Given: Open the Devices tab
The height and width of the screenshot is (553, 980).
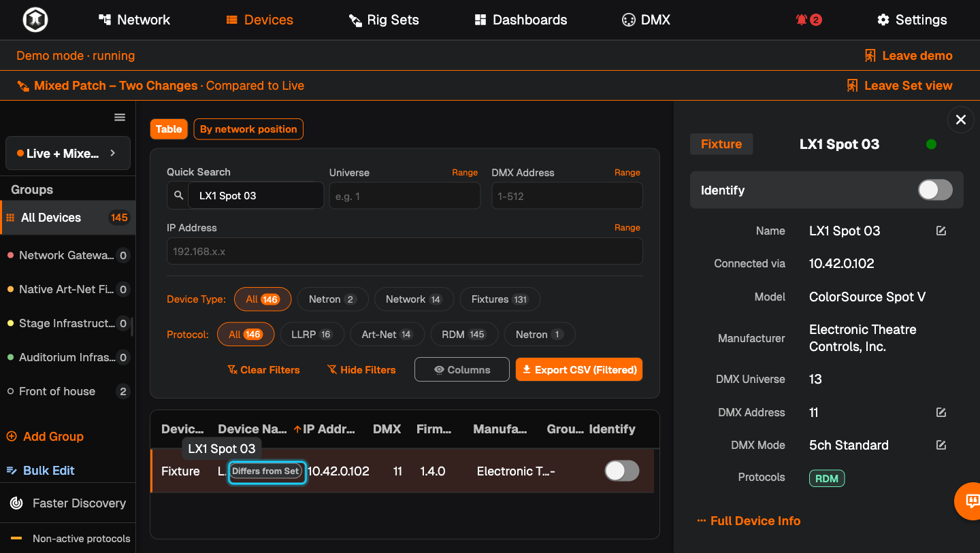Looking at the screenshot, I should [259, 20].
